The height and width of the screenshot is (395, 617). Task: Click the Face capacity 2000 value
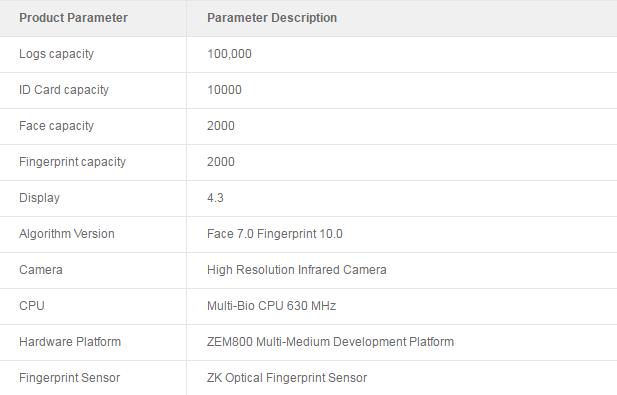pyautogui.click(x=221, y=126)
